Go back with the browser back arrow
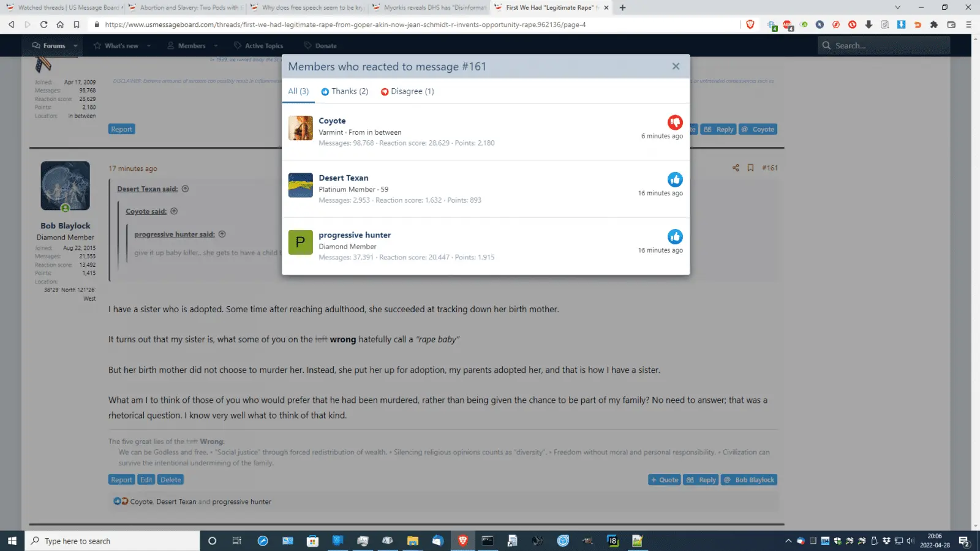The image size is (980, 551). (11, 24)
